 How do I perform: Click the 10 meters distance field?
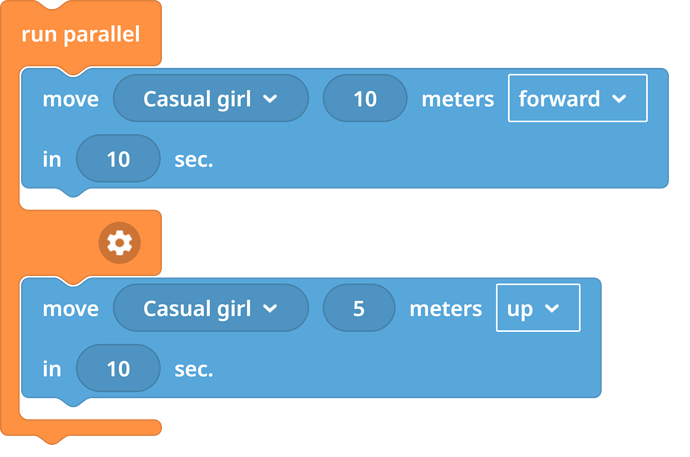pyautogui.click(x=364, y=99)
